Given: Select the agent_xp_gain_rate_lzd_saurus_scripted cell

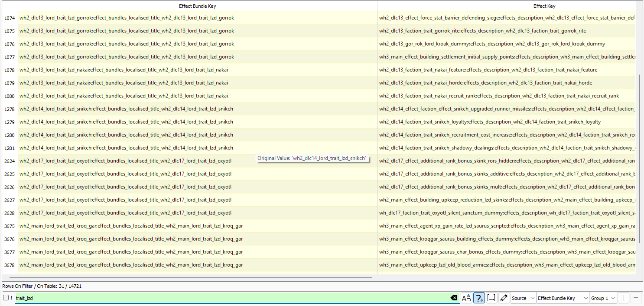Looking at the screenshot, I should pyautogui.click(x=506, y=226).
